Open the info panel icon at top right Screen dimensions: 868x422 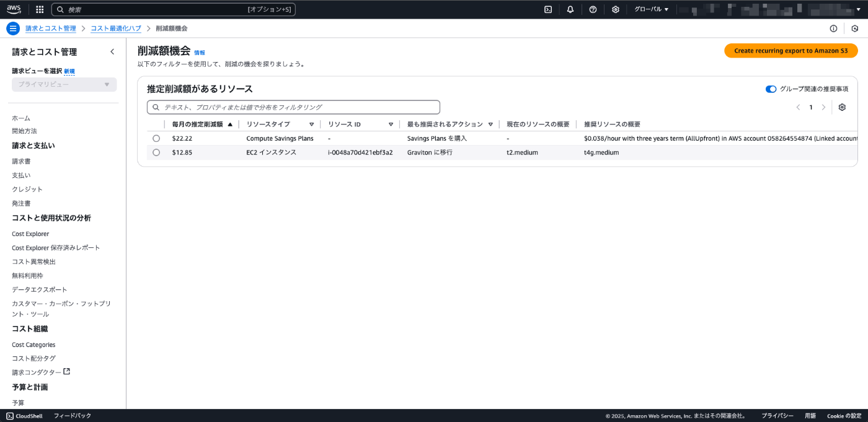[833, 29]
